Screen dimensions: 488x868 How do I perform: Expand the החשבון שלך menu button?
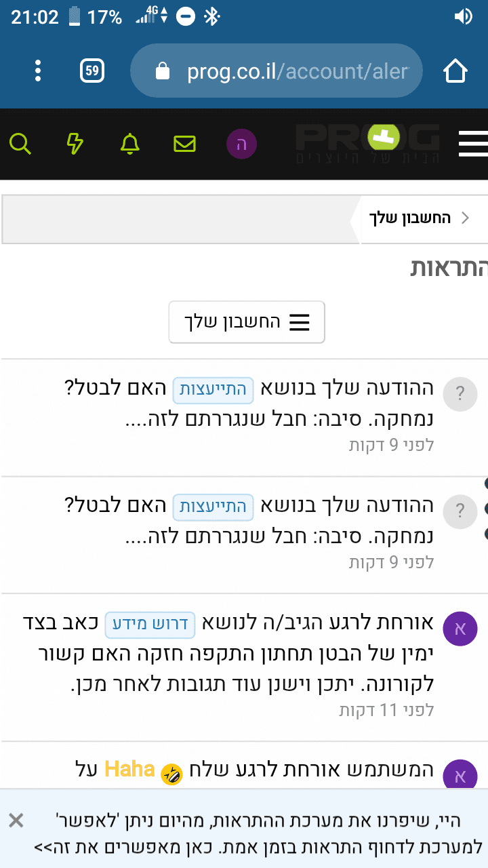[x=247, y=322]
